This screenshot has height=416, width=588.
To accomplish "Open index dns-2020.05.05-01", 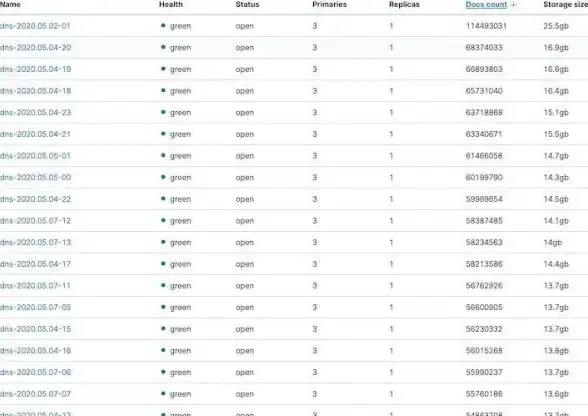I will [35, 156].
